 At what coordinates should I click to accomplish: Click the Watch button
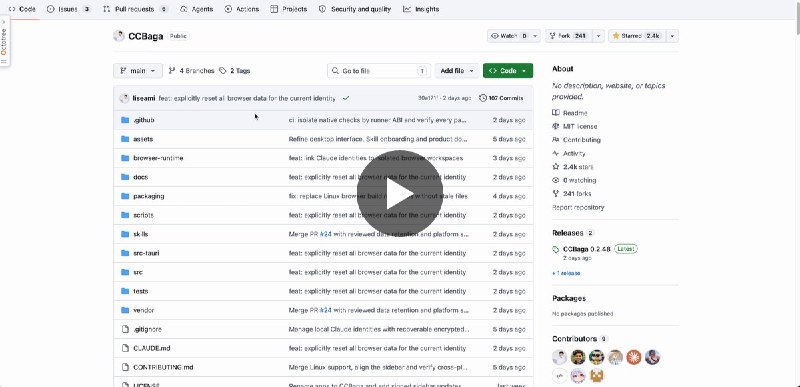(509, 36)
